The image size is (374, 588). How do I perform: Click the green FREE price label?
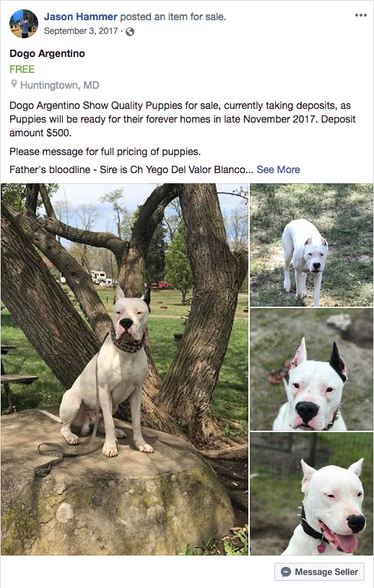coord(22,69)
